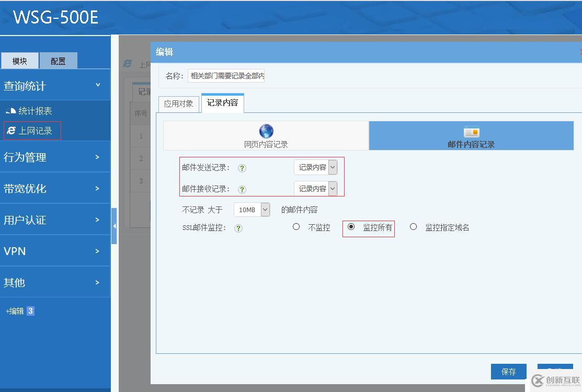Viewport: 582px width, 392px height.
Task: Click the globe icon for 网页内容记录
Action: [x=266, y=131]
